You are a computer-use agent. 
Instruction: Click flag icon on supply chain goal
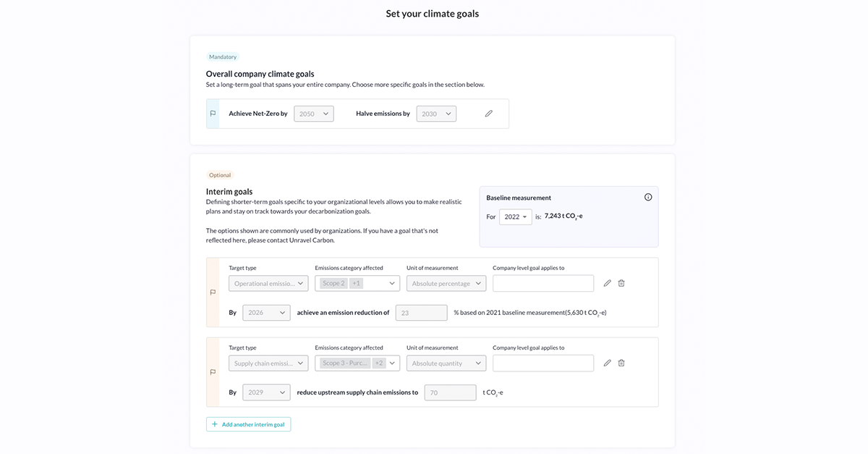[x=213, y=372]
